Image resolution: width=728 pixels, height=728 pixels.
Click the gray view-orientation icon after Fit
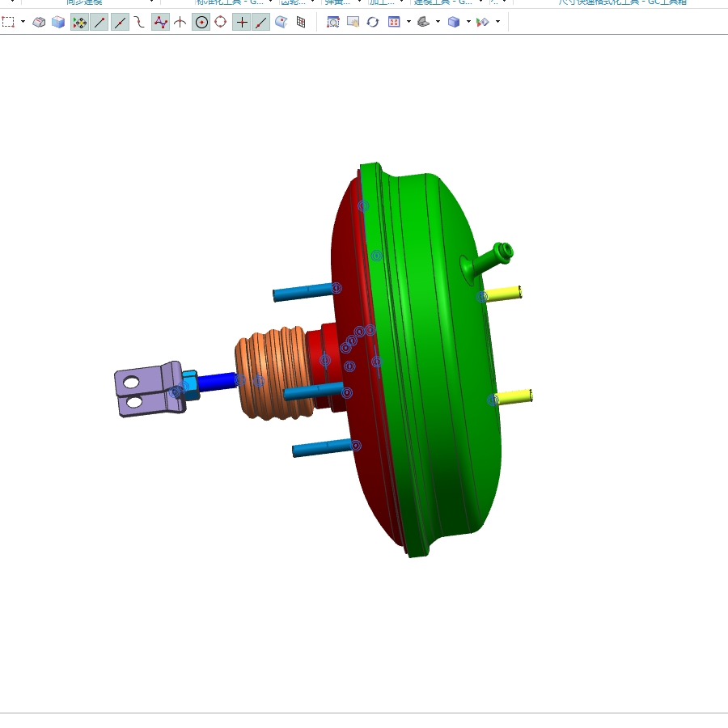423,22
